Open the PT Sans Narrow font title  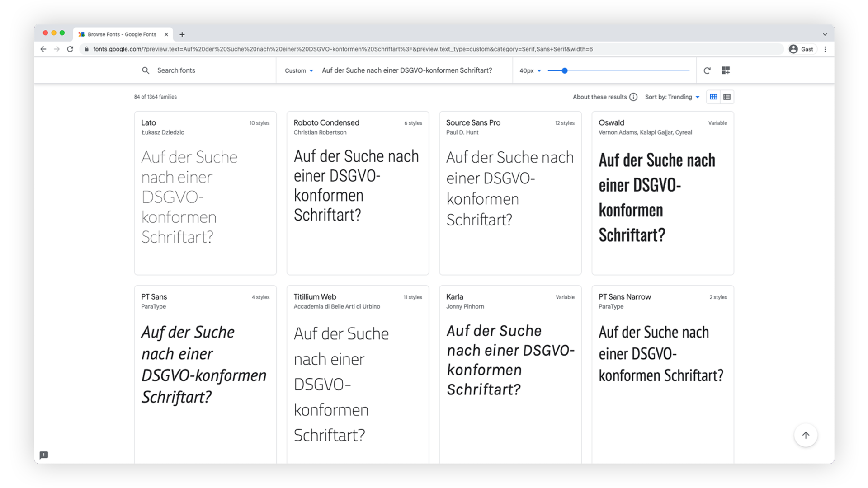pyautogui.click(x=625, y=297)
